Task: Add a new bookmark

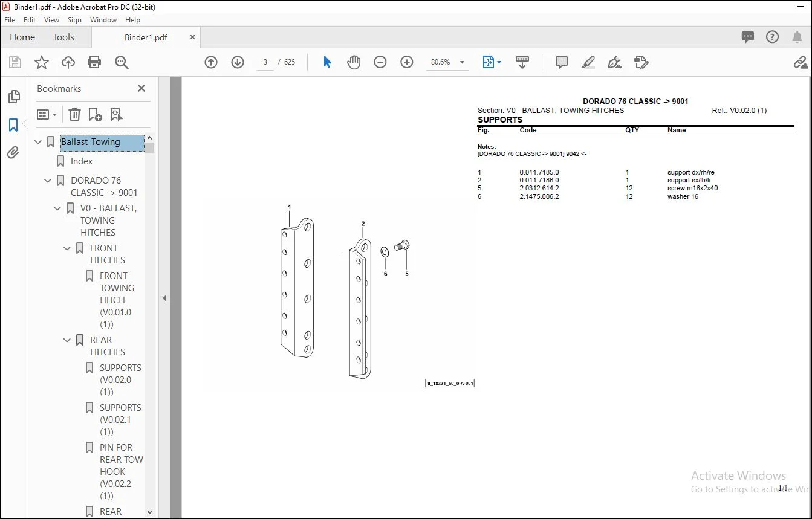Action: [x=95, y=114]
